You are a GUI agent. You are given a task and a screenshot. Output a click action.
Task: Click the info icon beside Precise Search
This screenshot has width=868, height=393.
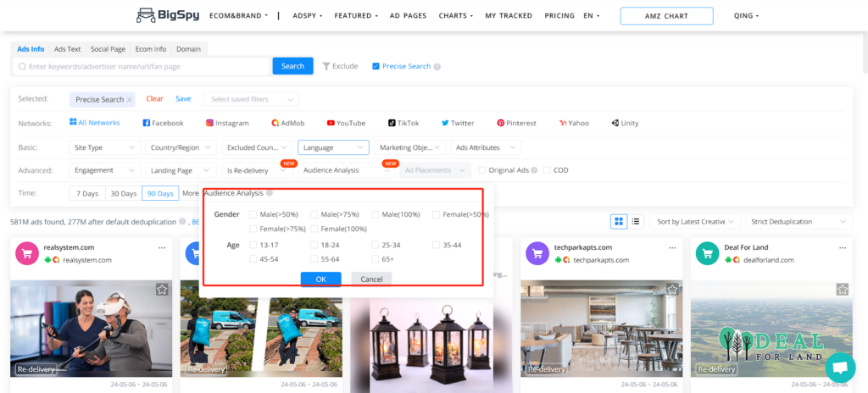pyautogui.click(x=437, y=66)
